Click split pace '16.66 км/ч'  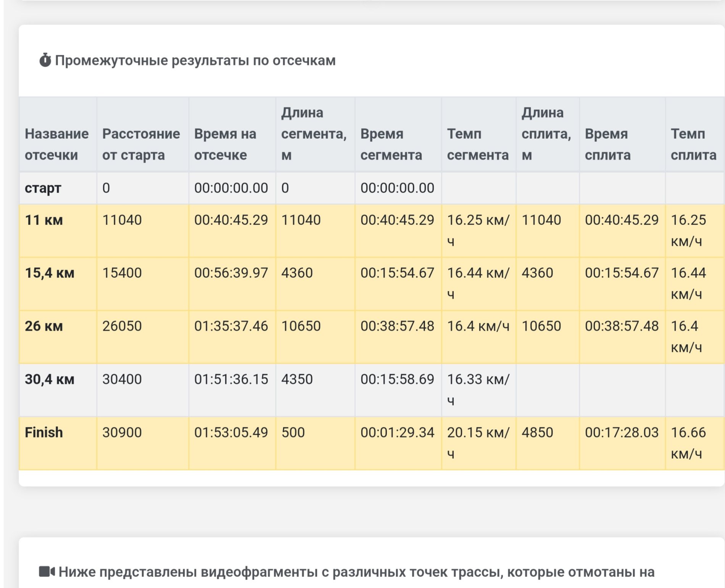click(688, 443)
